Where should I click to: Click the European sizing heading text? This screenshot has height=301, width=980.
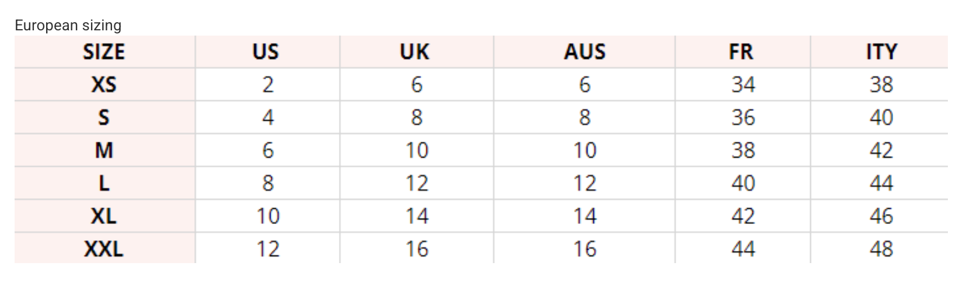(68, 25)
